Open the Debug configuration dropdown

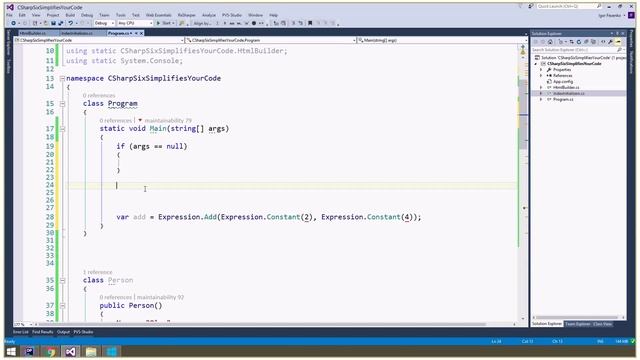(x=104, y=23)
